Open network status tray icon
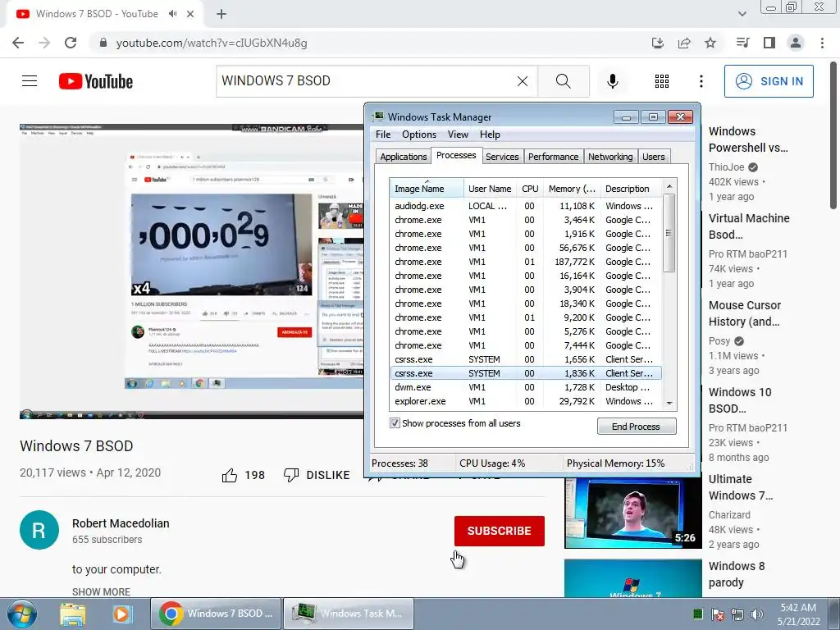This screenshot has height=630, width=840. tap(737, 614)
